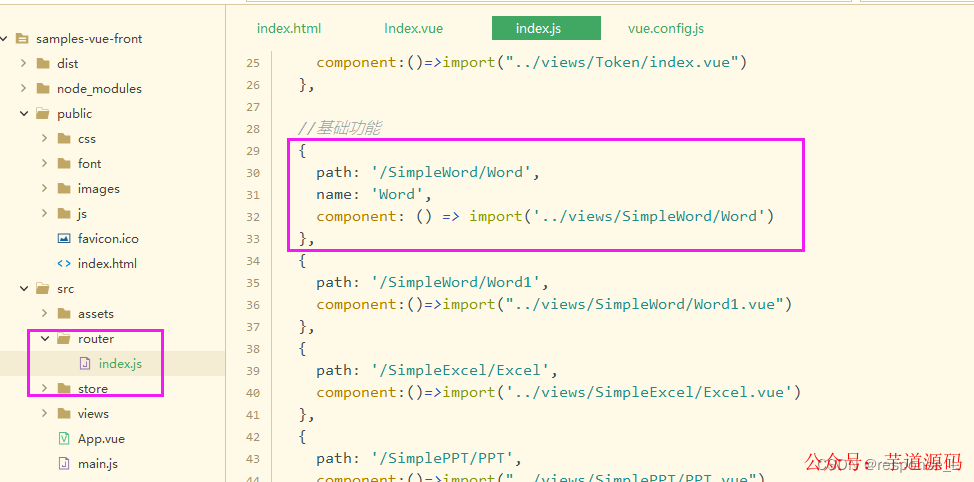
Task: Switch to the vue.config.js tab
Action: click(665, 29)
